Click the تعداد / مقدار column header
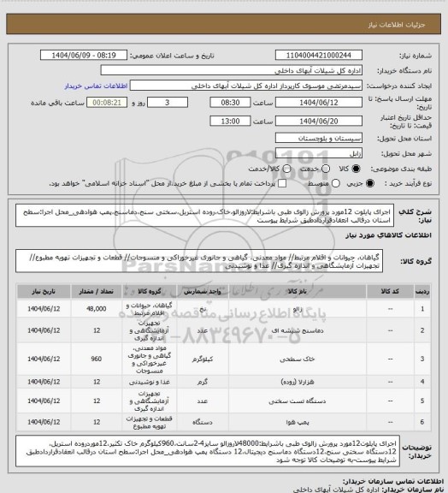This screenshot has width=448, height=493. (x=96, y=292)
